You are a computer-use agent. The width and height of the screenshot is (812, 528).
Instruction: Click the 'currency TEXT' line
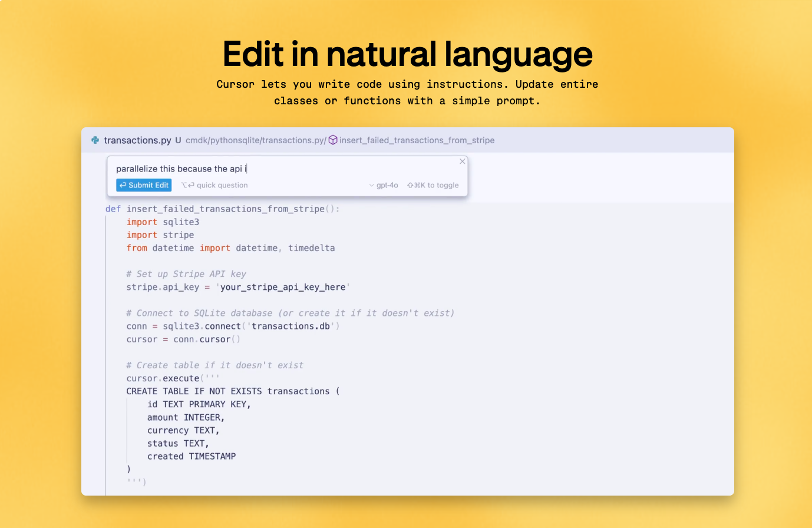[183, 431]
